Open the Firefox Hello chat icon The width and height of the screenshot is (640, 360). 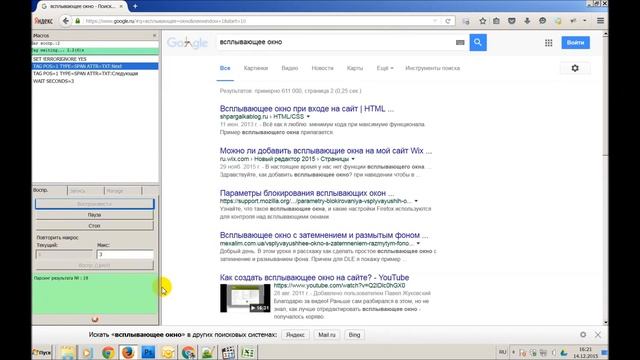point(542,21)
